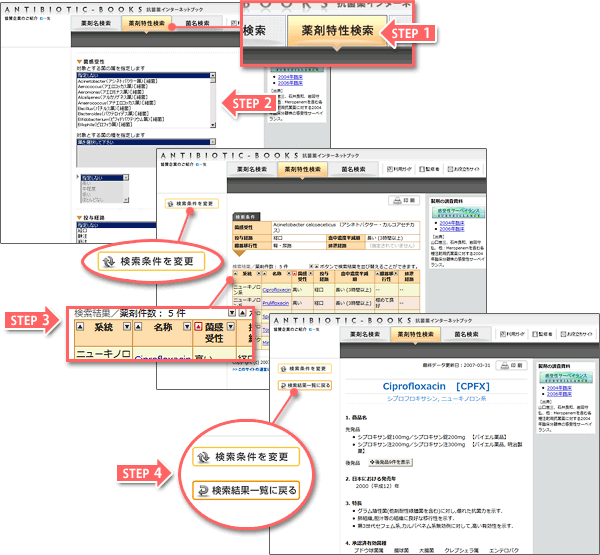
Task: Open Prulifloxacin link in results table
Action: [x=276, y=303]
